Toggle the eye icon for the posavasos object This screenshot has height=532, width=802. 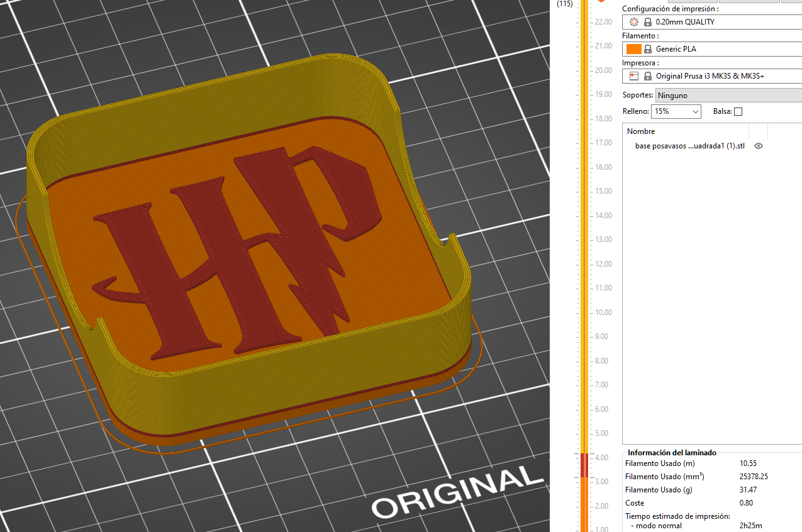tap(759, 146)
